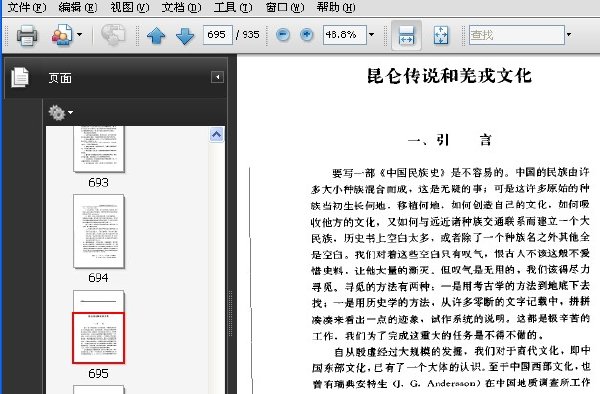Open the thumbnail options gear menu
Viewport: 600px width, 394px height.
click(x=60, y=113)
